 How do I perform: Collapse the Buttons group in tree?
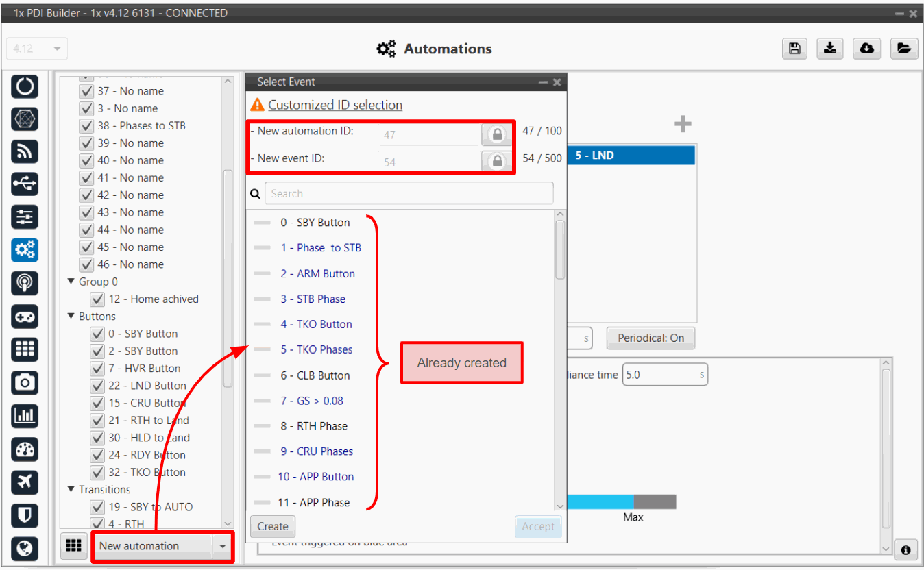click(x=71, y=317)
